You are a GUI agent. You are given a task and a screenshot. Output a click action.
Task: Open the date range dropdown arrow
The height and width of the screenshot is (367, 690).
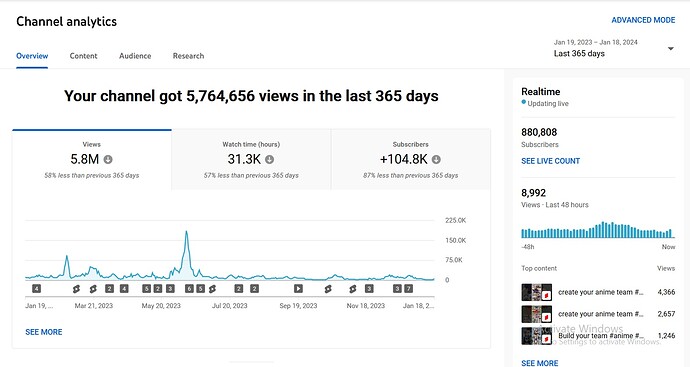coord(671,48)
